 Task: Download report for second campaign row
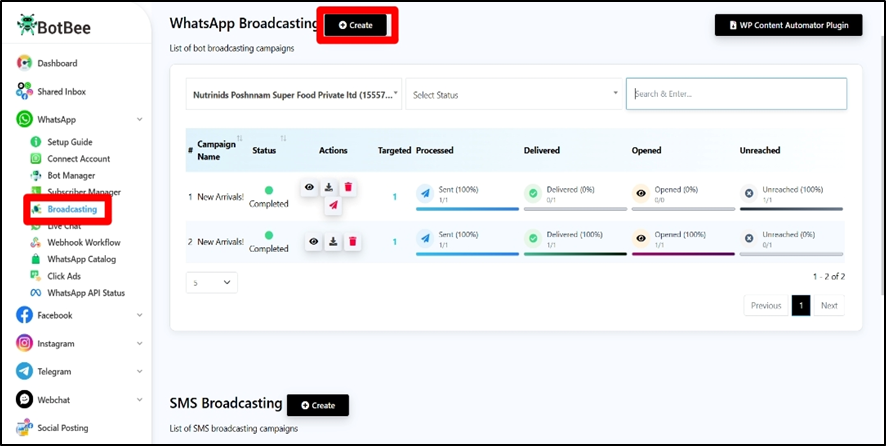(331, 241)
